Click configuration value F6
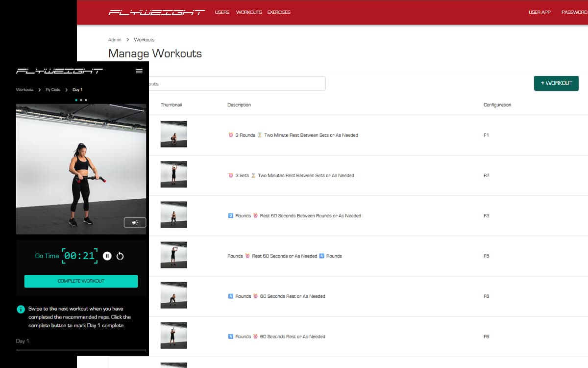The width and height of the screenshot is (588, 368). (x=486, y=337)
